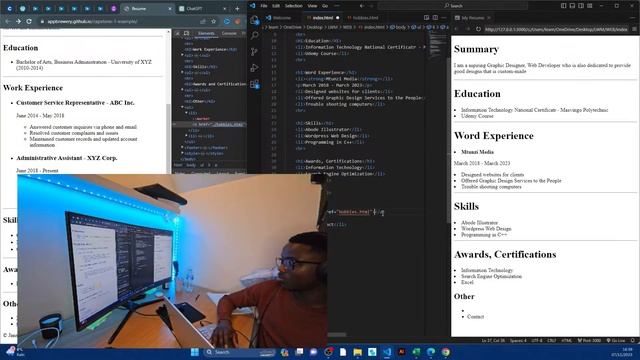
Task: Switch to the DevTools Elements tab
Action: coord(206,33)
